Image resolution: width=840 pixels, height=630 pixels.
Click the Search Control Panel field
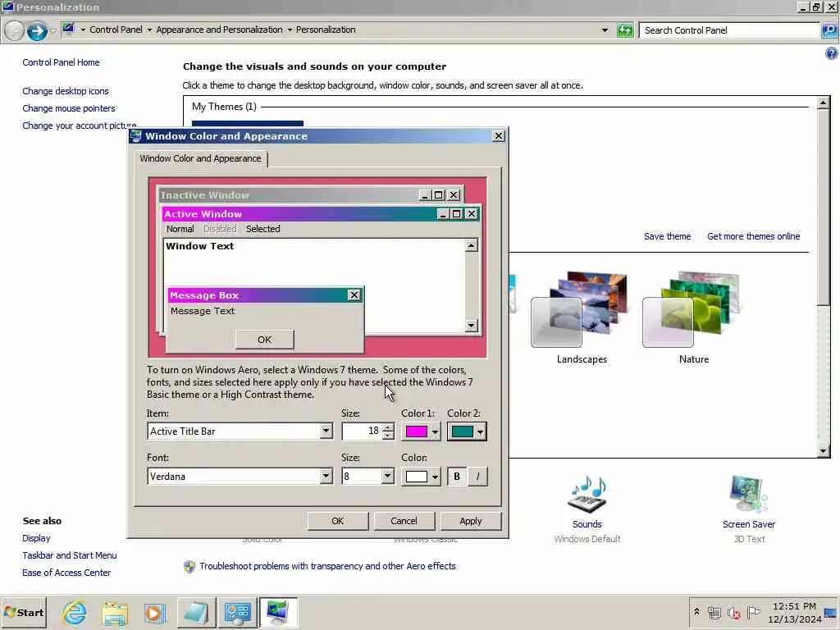(x=729, y=30)
